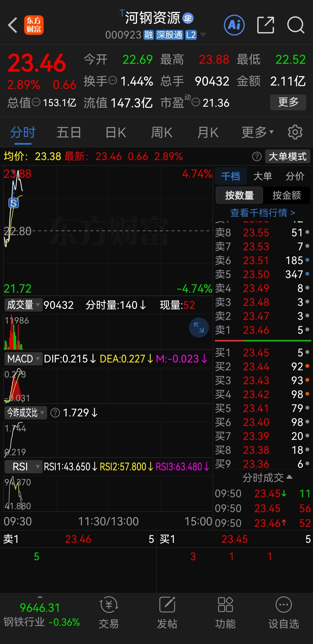Tap help icon beside 今昨成交比
The height and width of the screenshot is (644, 313).
55,413
